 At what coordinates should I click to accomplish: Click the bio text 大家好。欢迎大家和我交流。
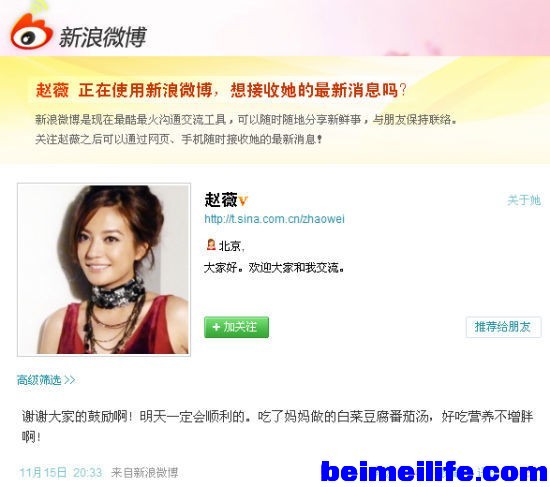pyautogui.click(x=274, y=268)
